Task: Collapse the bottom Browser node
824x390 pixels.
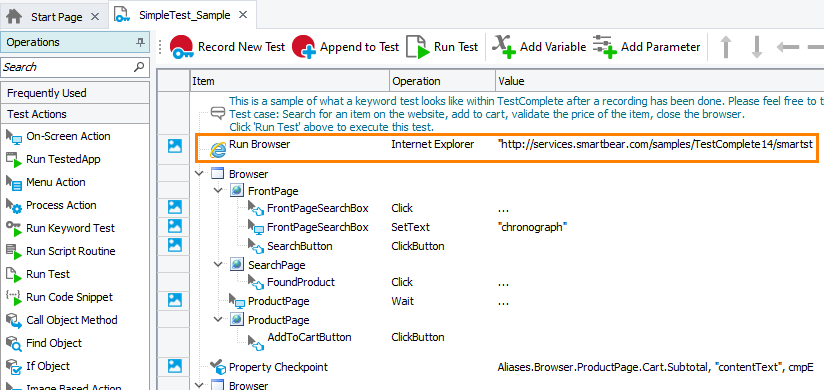Action: pyautogui.click(x=199, y=385)
